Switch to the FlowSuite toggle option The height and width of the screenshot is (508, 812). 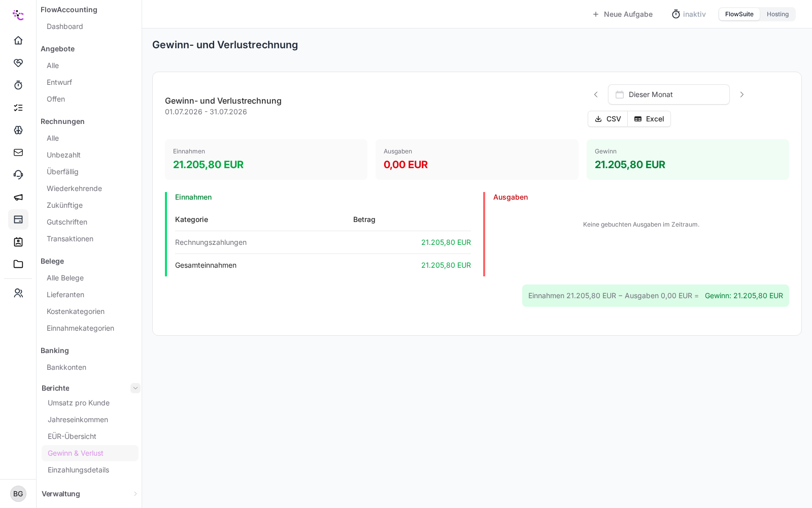(x=739, y=14)
